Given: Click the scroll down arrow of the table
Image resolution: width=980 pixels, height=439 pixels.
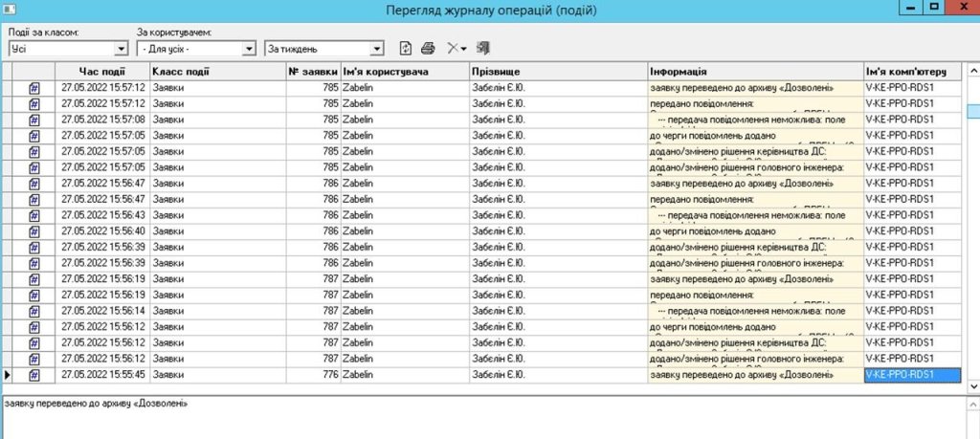Looking at the screenshot, I should point(972,384).
